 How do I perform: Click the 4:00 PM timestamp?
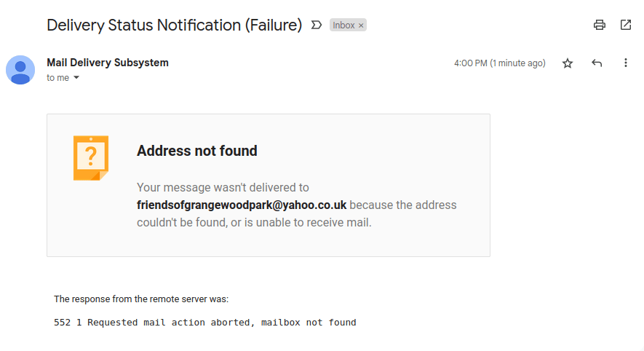point(499,63)
